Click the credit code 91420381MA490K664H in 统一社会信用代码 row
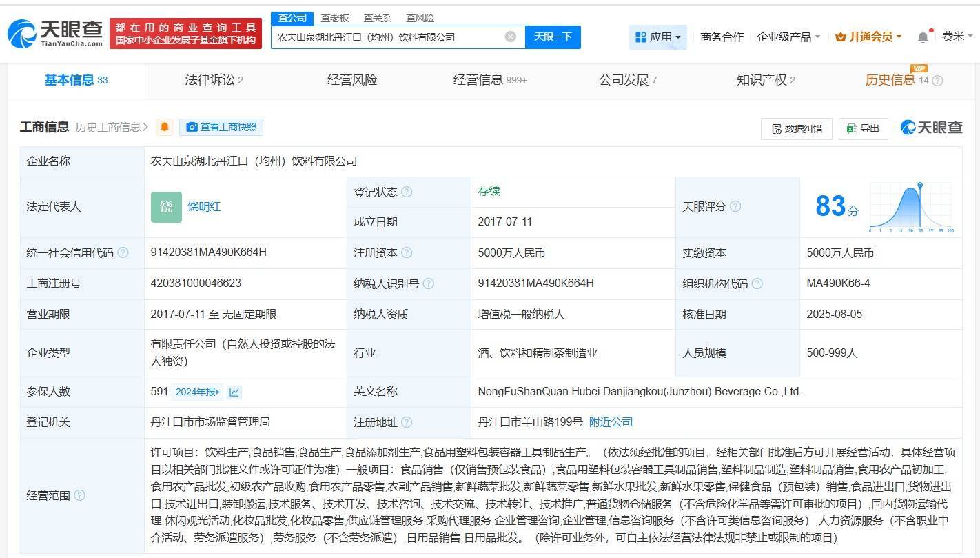Viewport: 980px width, 558px height. [209, 252]
